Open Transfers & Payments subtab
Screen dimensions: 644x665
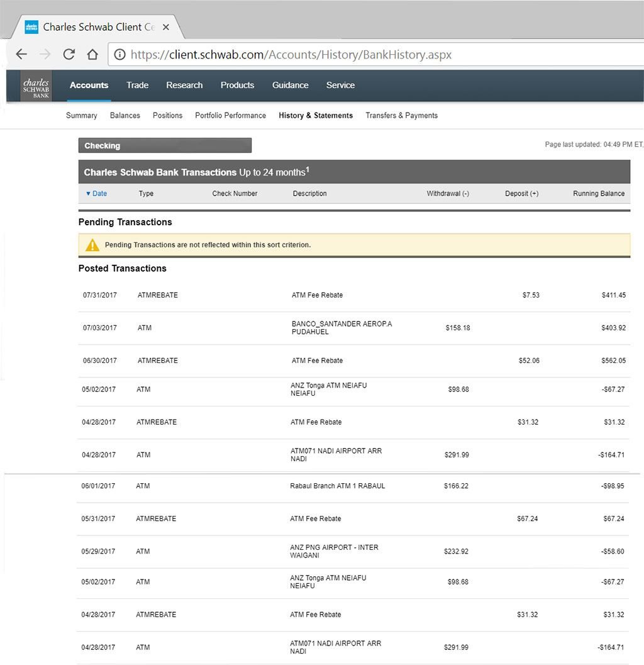tap(401, 115)
